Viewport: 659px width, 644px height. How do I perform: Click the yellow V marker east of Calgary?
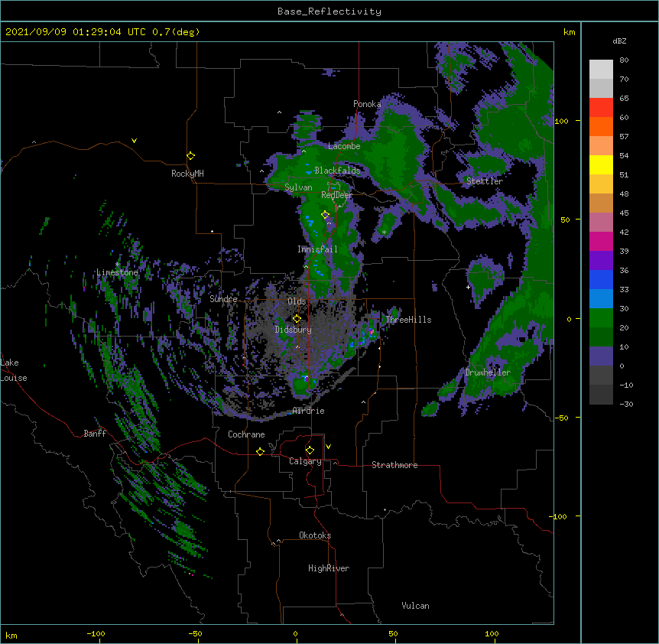coord(328,447)
